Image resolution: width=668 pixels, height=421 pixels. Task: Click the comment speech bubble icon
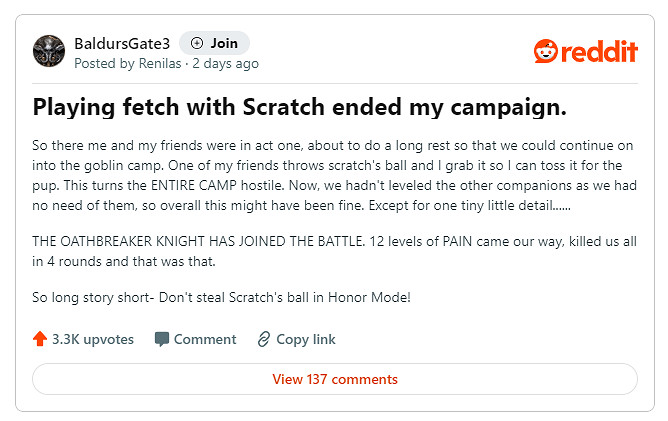point(162,339)
